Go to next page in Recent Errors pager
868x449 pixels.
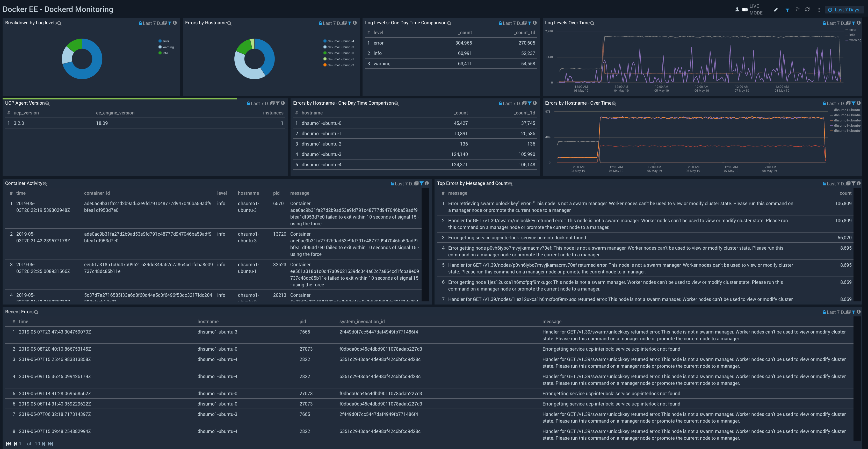click(x=44, y=444)
